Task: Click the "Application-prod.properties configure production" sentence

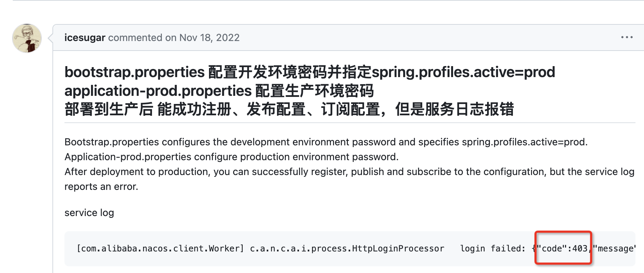Action: 231,157
